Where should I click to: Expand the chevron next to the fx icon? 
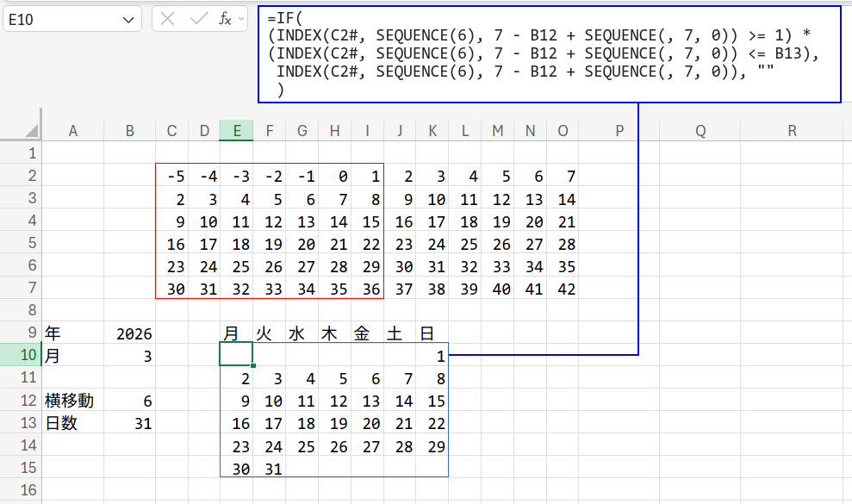click(241, 19)
